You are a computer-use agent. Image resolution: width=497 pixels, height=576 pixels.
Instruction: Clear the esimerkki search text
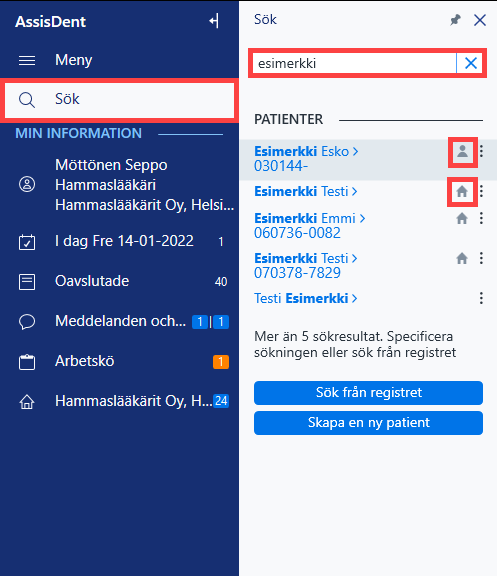(x=471, y=63)
